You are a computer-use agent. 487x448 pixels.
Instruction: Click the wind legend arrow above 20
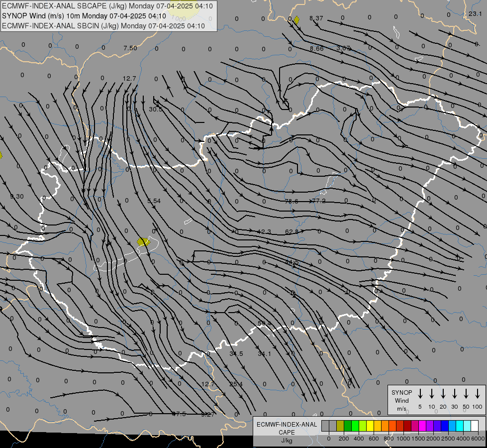pyautogui.click(x=443, y=394)
